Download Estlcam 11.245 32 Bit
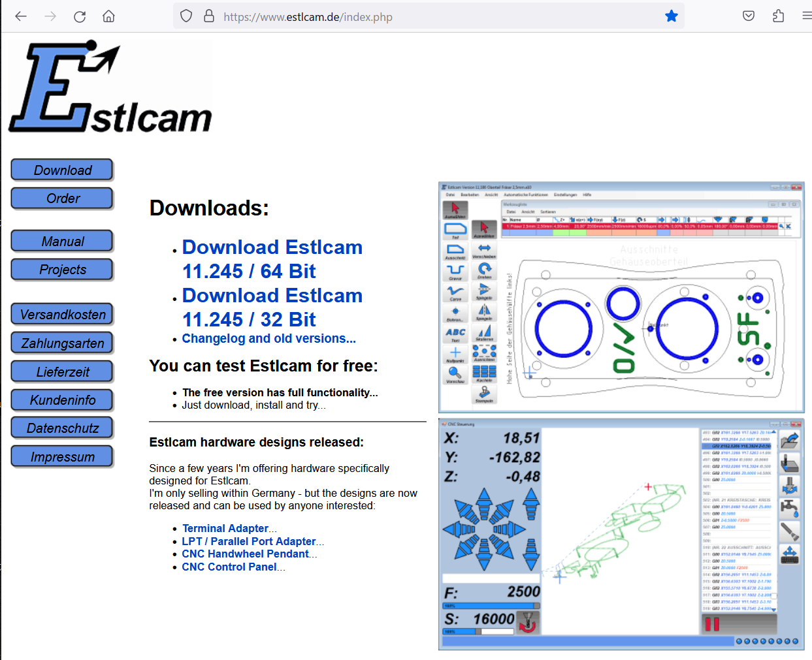This screenshot has width=812, height=660. click(272, 307)
